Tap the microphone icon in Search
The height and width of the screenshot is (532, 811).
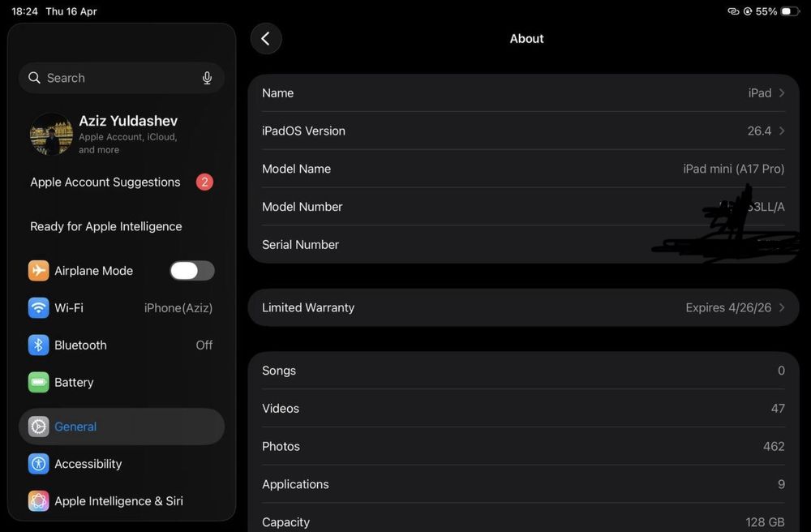(x=207, y=78)
